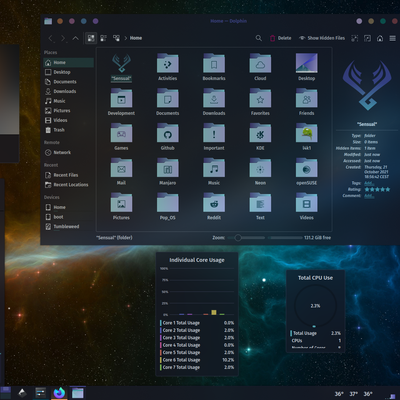The width and height of the screenshot is (400, 400).
Task: Click the Total CPU Use pie chart
Action: click(x=315, y=306)
